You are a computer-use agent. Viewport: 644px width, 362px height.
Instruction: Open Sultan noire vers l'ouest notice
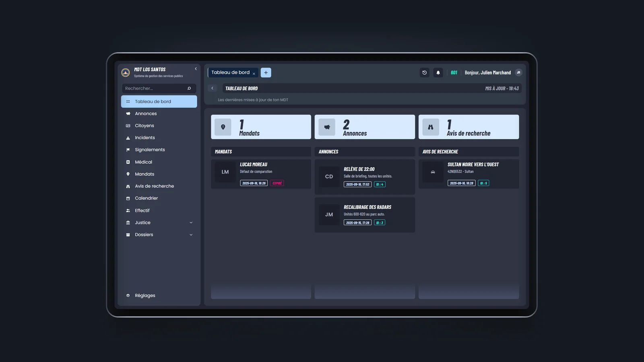click(469, 174)
